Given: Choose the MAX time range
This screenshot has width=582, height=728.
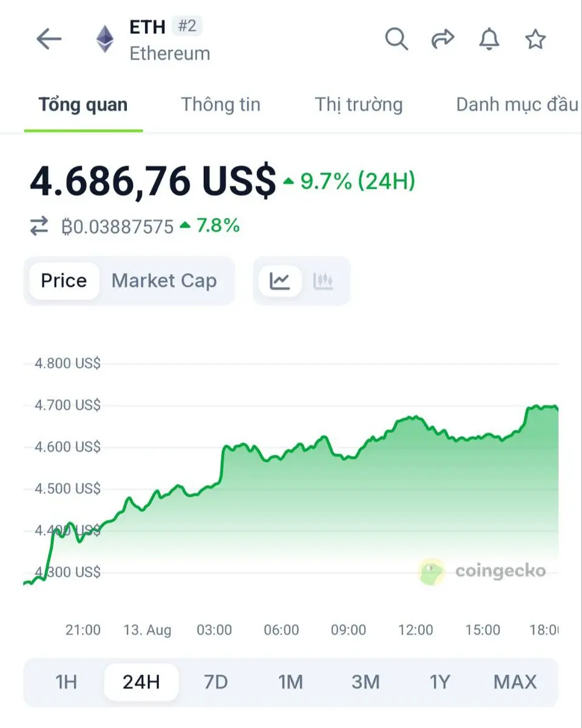Looking at the screenshot, I should coord(515,682).
